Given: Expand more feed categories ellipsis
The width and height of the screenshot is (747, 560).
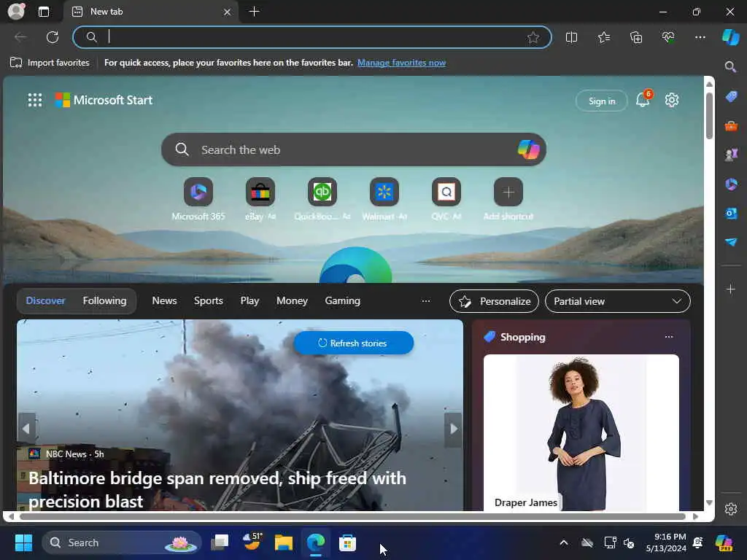Looking at the screenshot, I should 426,301.
